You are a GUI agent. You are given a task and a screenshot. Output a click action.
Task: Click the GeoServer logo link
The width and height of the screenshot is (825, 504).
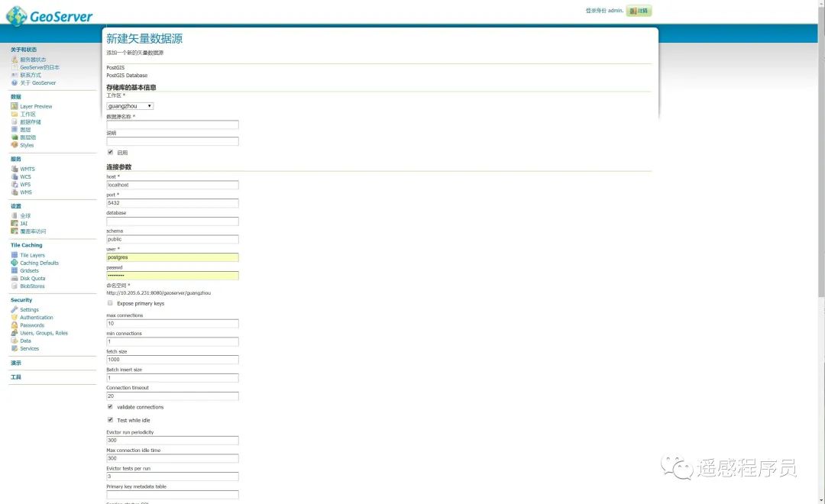click(50, 16)
